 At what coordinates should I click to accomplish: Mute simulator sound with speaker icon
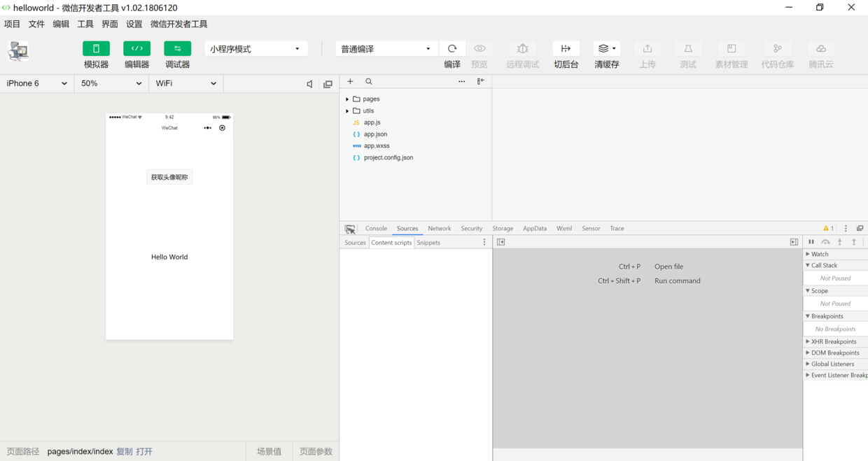click(309, 84)
